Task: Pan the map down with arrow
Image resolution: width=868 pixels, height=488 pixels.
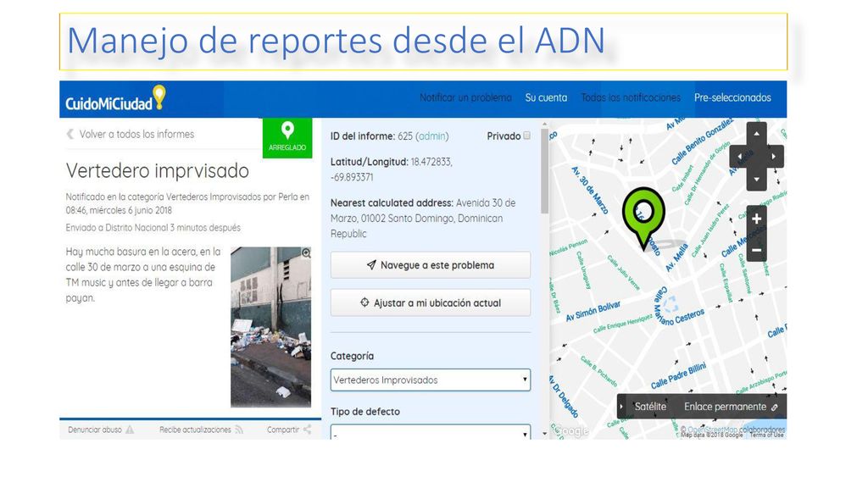Action: point(757,180)
